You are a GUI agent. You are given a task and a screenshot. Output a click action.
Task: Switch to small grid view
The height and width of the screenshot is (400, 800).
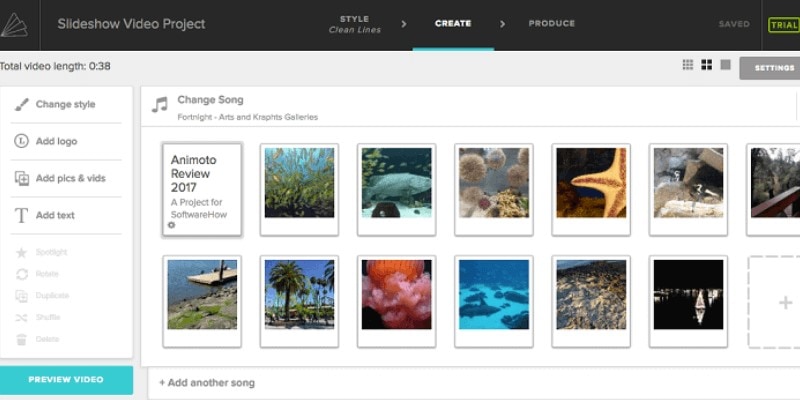[688, 65]
